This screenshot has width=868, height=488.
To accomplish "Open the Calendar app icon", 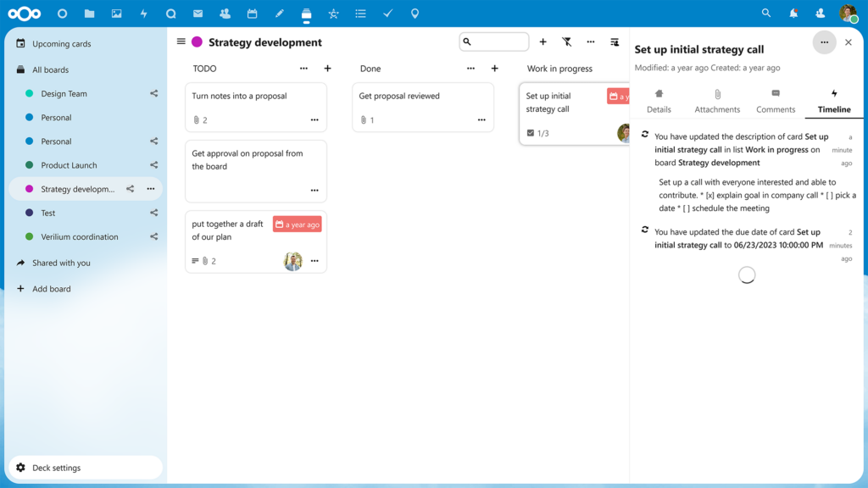I will click(252, 14).
